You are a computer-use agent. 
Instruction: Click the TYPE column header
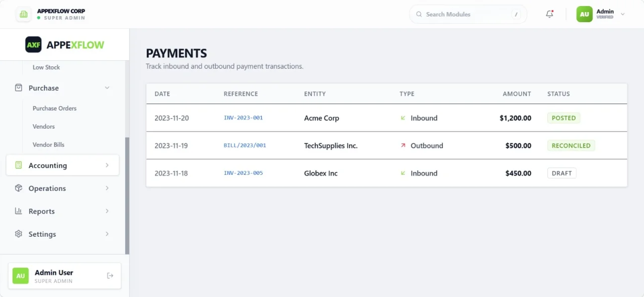(x=407, y=94)
